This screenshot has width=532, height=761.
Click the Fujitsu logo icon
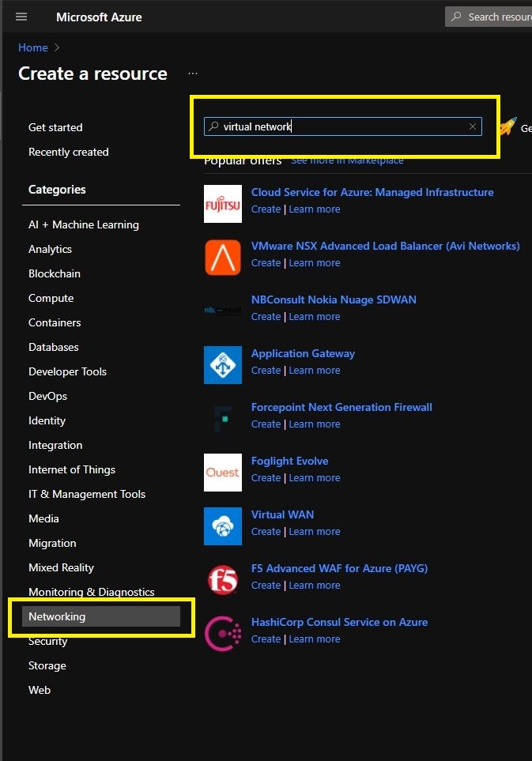click(223, 204)
